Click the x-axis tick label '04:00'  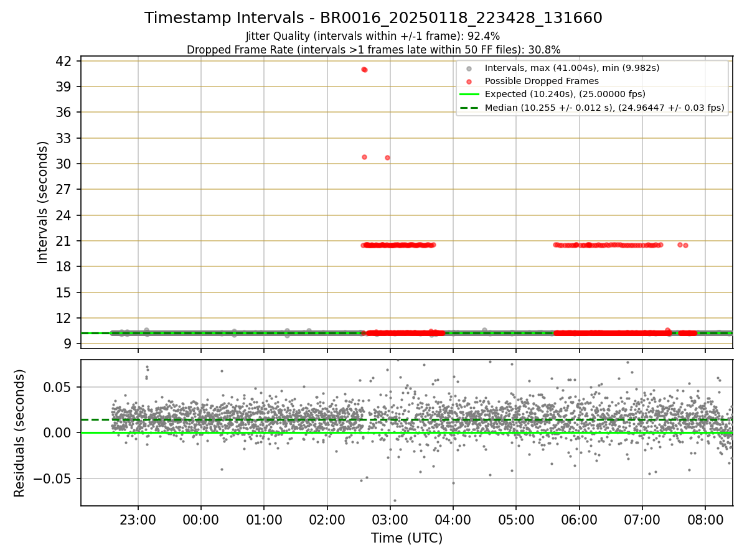point(453,520)
